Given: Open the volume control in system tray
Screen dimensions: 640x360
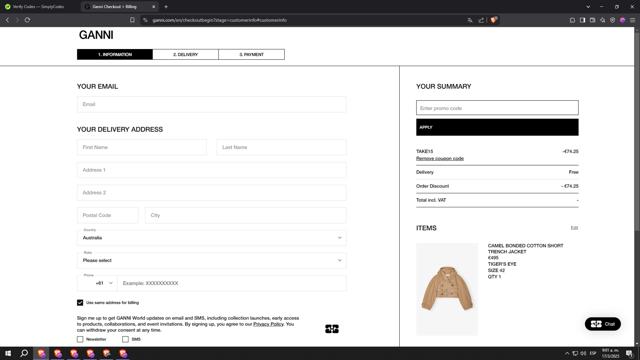Looking at the screenshot, I should point(583,353).
